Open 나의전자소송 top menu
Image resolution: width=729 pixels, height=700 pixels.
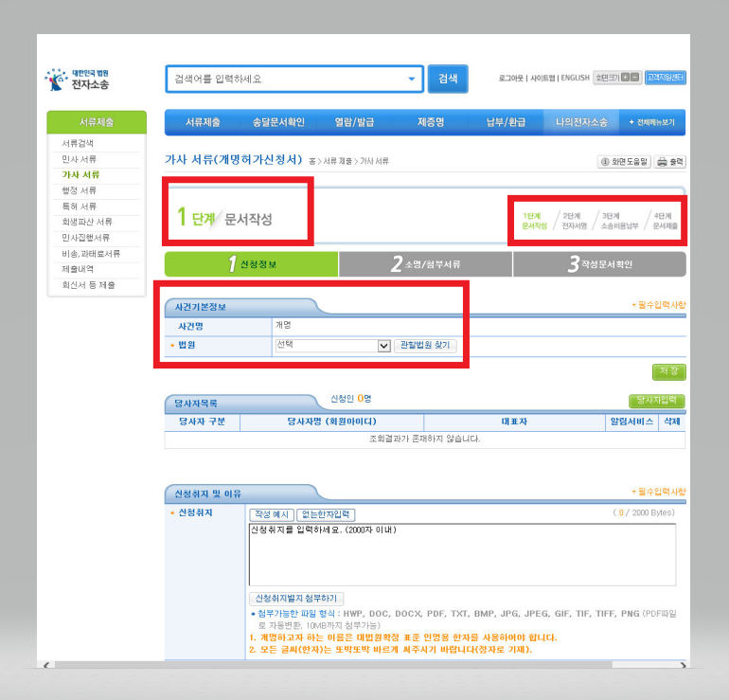(581, 122)
